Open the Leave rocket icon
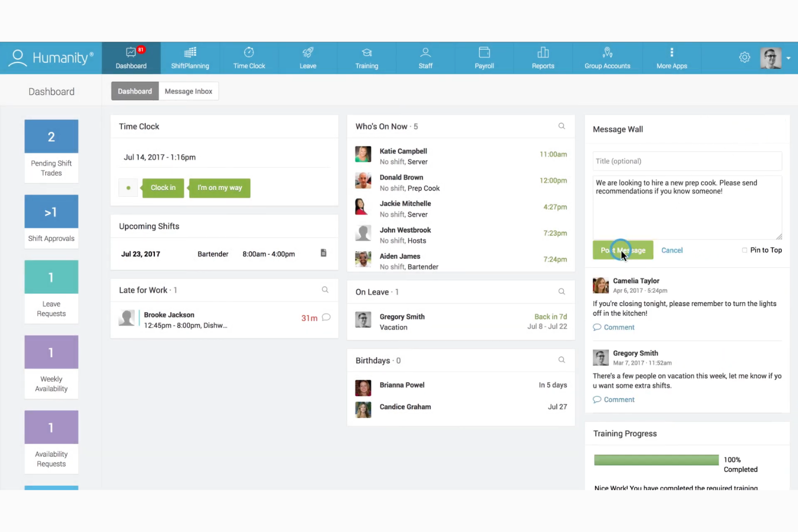This screenshot has width=798, height=532. pyautogui.click(x=308, y=52)
